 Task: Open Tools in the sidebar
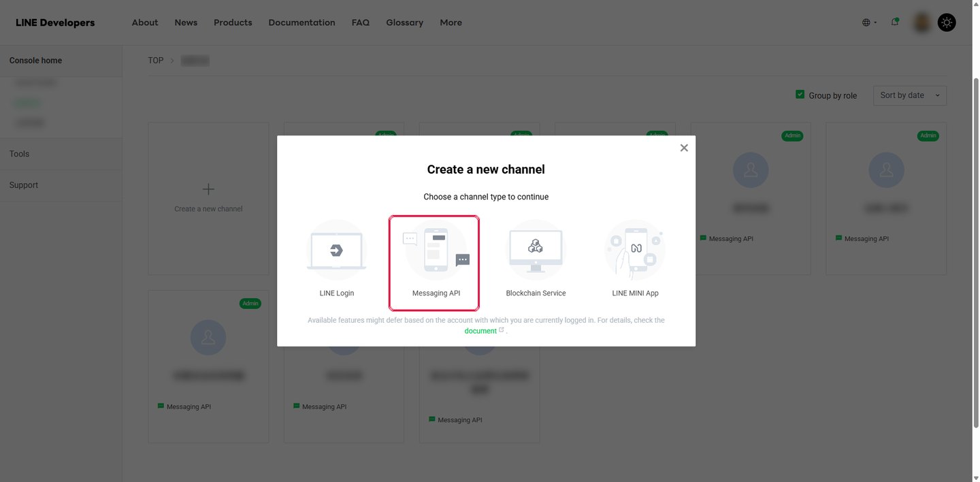(19, 154)
